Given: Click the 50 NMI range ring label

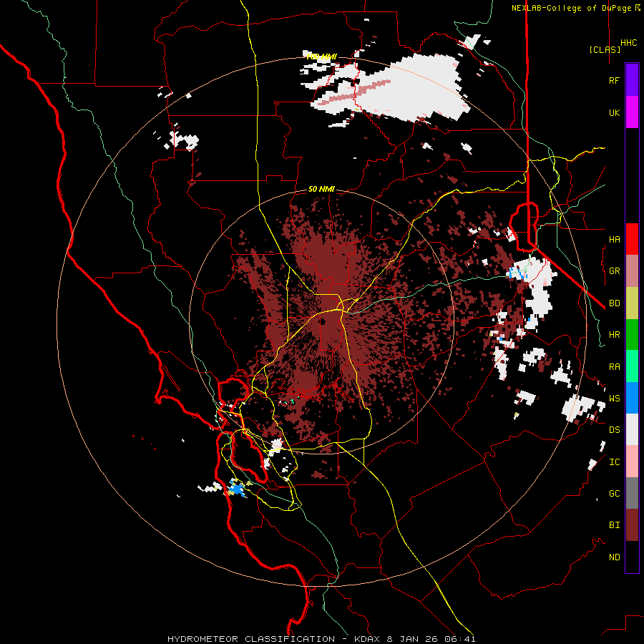Looking at the screenshot, I should point(321,189).
